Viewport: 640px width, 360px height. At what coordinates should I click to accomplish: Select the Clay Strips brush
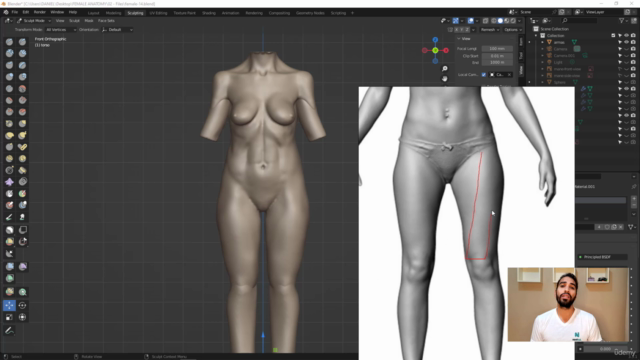tap(22, 53)
